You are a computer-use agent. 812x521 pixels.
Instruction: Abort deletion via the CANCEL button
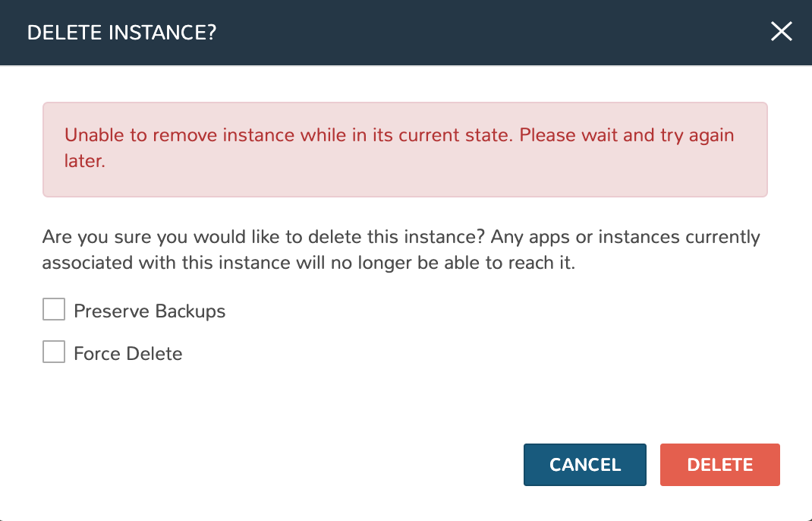tap(584, 465)
